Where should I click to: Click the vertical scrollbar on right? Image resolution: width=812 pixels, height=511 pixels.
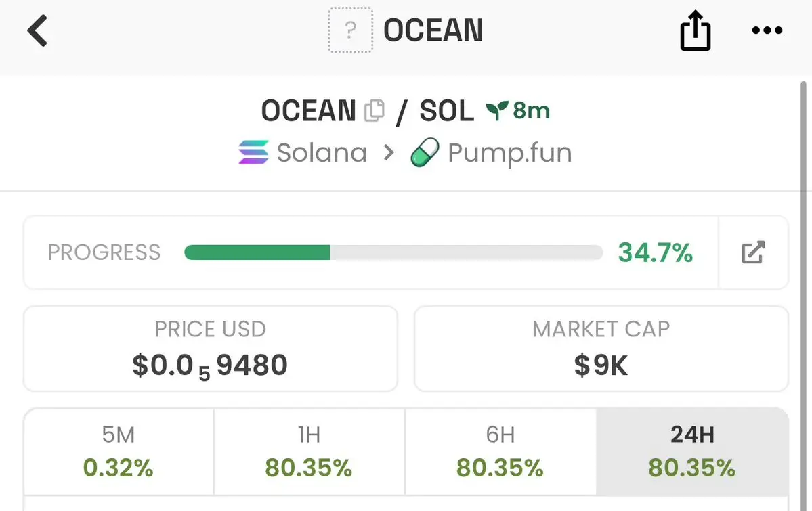coord(803,295)
